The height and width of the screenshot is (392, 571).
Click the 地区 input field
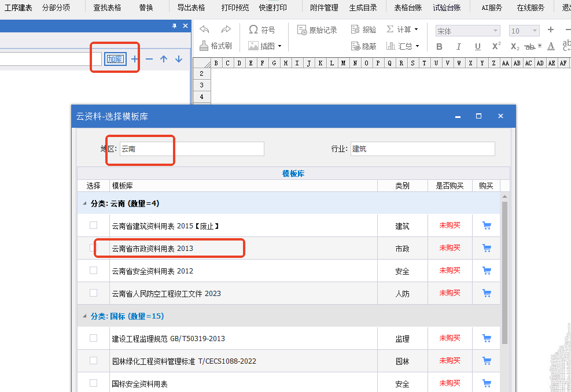click(x=192, y=149)
